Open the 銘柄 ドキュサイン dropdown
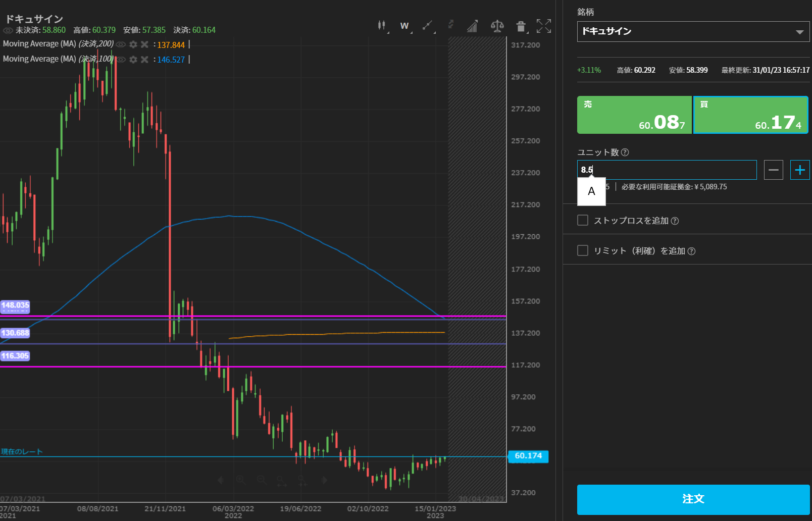Screen dimensions: 812x521 (x=693, y=31)
